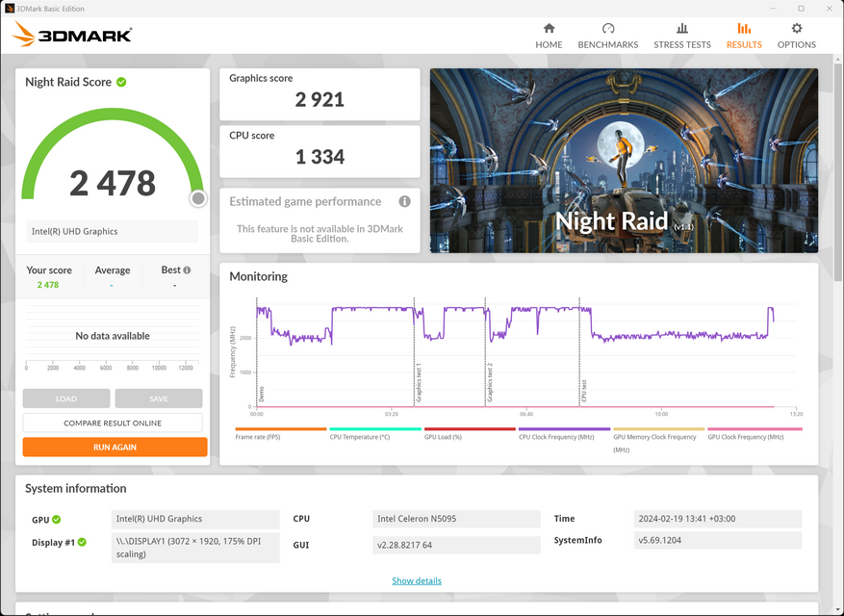Click the SystemInfo version v5.69.1204
Viewport: 844px width, 616px height.
718,540
